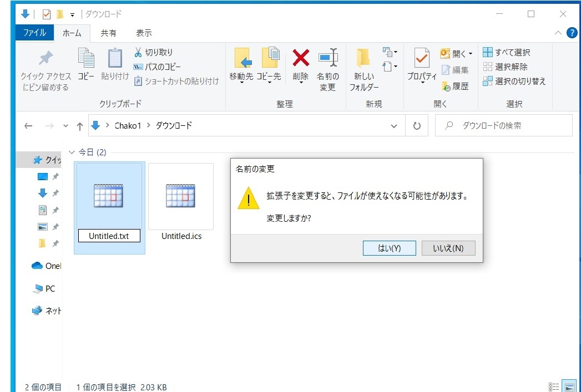Screen dimensions: 581x392
Task: Switch to large icons view in status bar
Action: click(x=569, y=386)
